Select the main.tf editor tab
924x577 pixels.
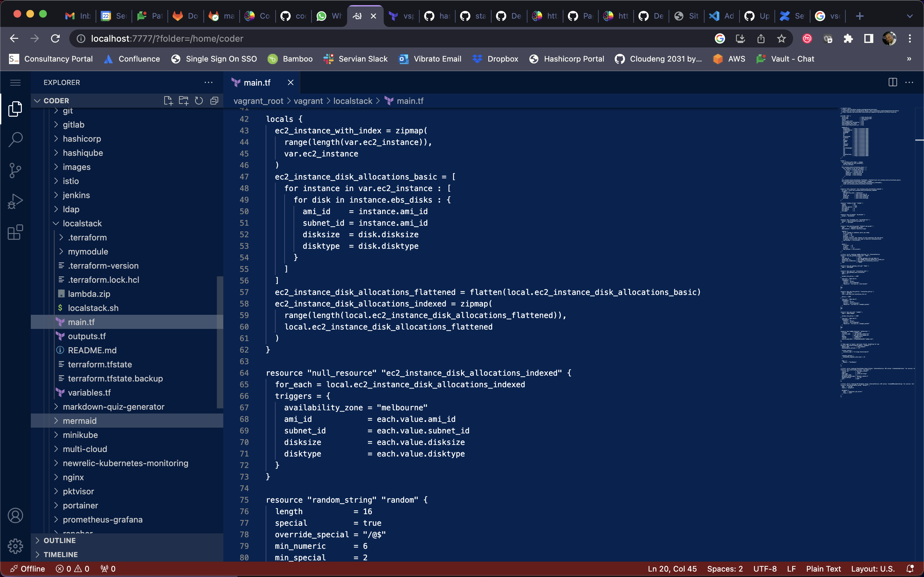(258, 82)
